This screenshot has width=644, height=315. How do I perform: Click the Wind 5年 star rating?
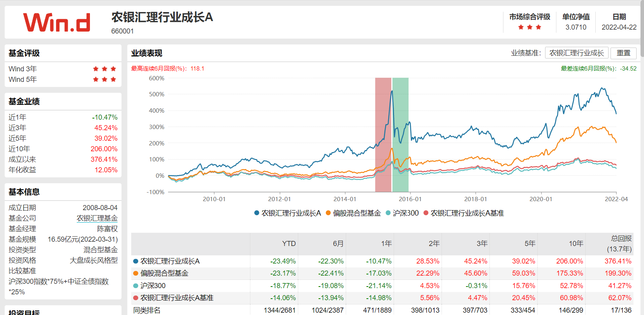pyautogui.click(x=104, y=80)
